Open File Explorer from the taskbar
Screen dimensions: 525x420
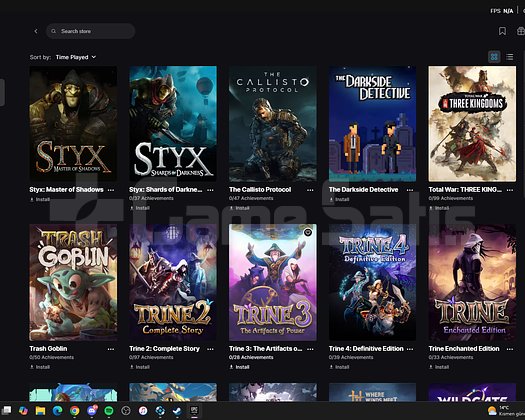(x=40, y=411)
